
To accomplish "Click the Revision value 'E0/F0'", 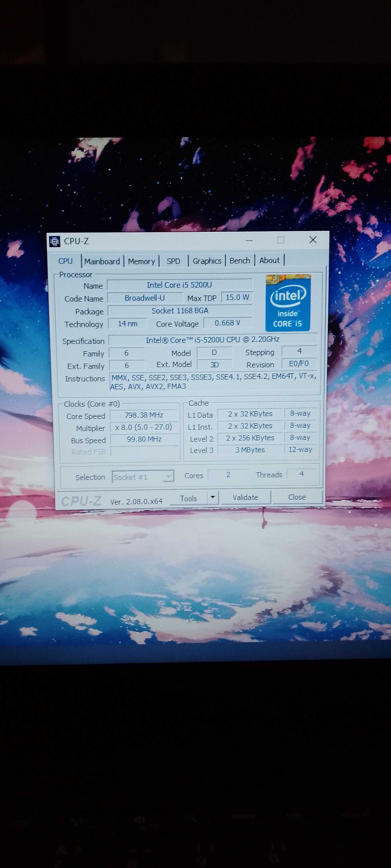I will (299, 363).
